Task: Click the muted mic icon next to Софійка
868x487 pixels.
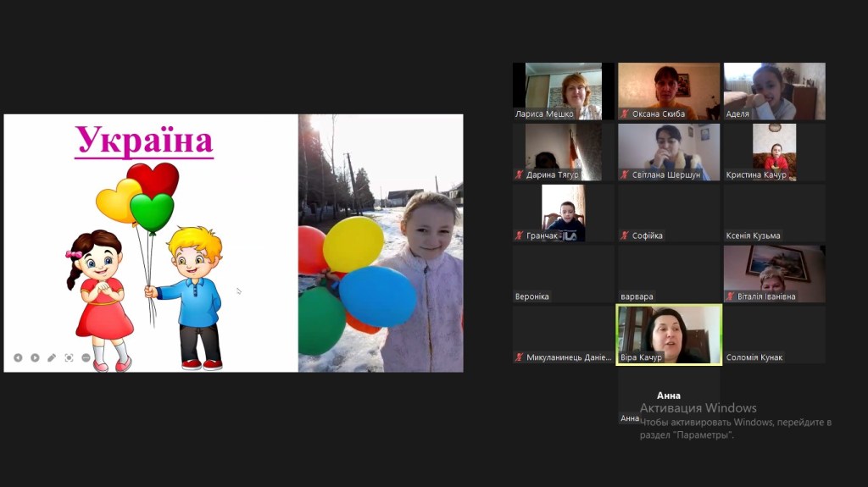Action: (625, 235)
